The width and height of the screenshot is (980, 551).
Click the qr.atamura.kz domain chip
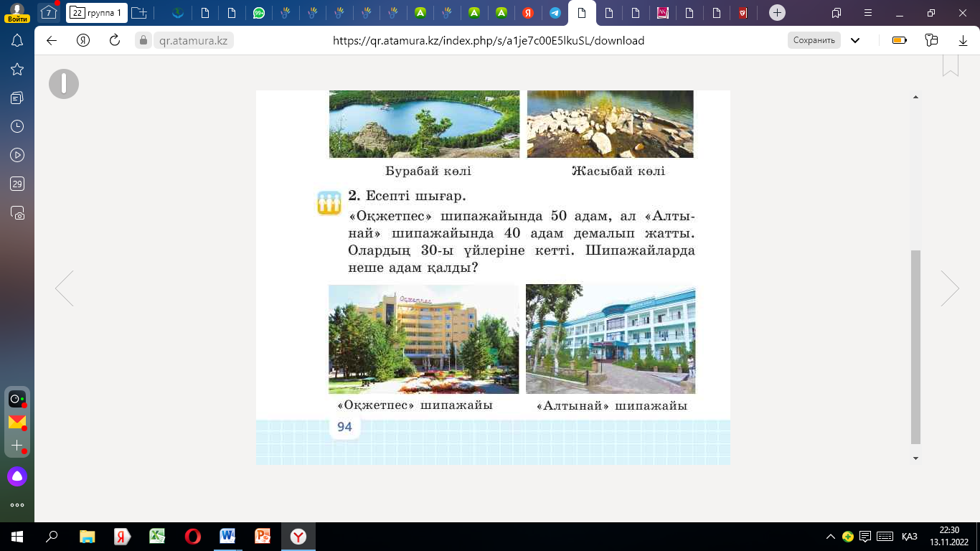(193, 41)
